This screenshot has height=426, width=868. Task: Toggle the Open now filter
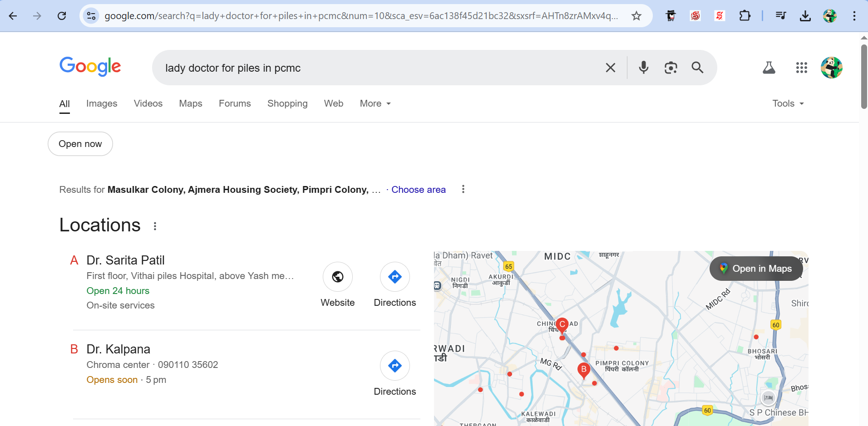pos(80,144)
